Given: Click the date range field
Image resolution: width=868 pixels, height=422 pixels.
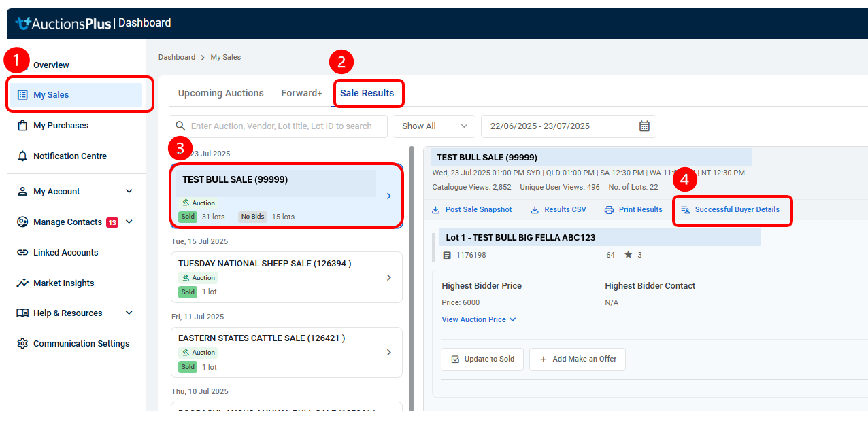Looking at the screenshot, I should pyautogui.click(x=568, y=126).
